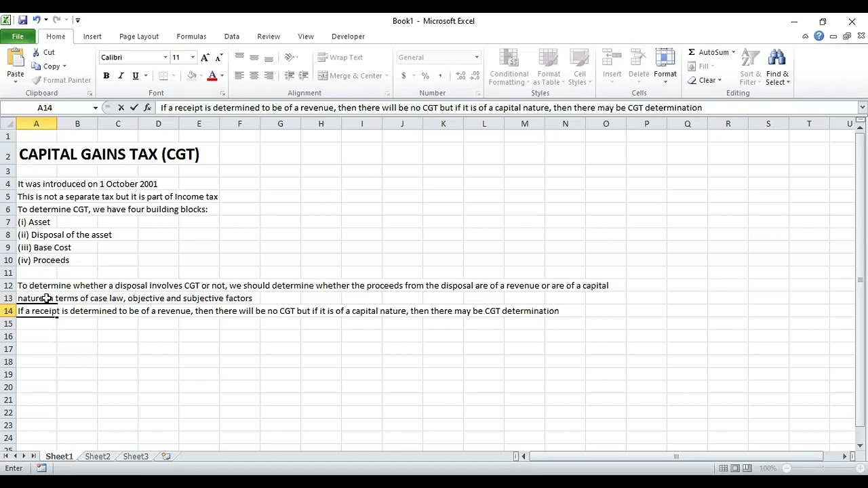Switch to the Developer tab
Screen dimensions: 868x488
[348, 37]
